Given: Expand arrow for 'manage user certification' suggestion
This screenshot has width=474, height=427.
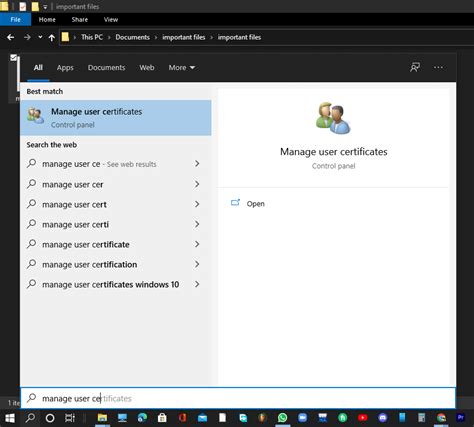Looking at the screenshot, I should coord(197,264).
